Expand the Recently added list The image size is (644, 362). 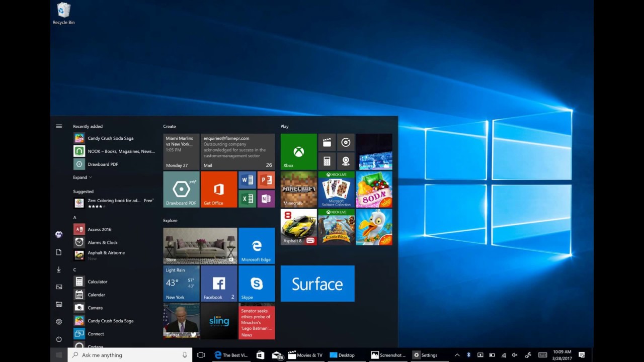[83, 177]
